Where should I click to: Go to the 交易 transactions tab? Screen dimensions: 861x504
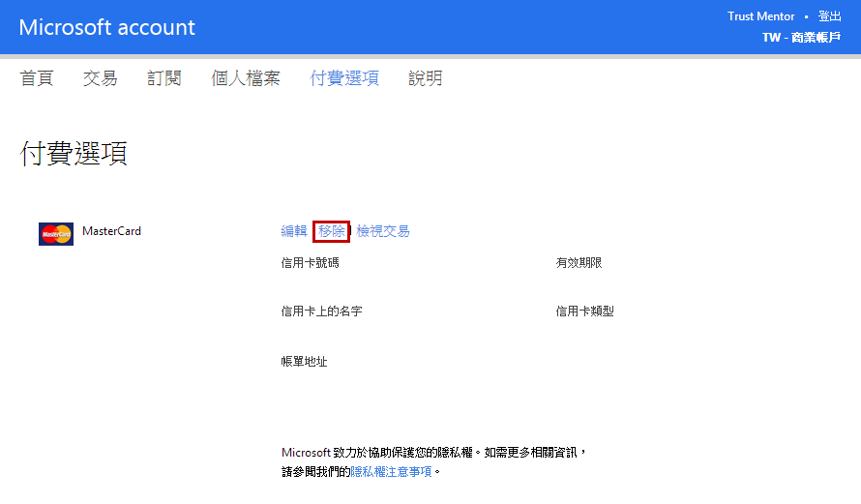(101, 78)
